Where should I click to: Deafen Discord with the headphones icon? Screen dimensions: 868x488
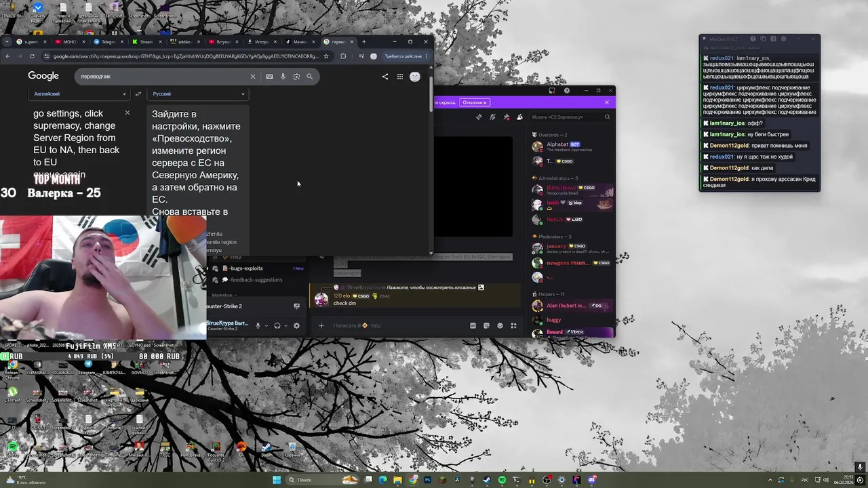pyautogui.click(x=277, y=326)
